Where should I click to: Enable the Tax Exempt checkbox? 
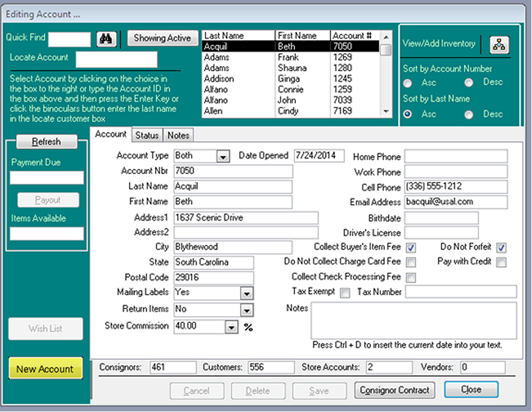click(345, 293)
